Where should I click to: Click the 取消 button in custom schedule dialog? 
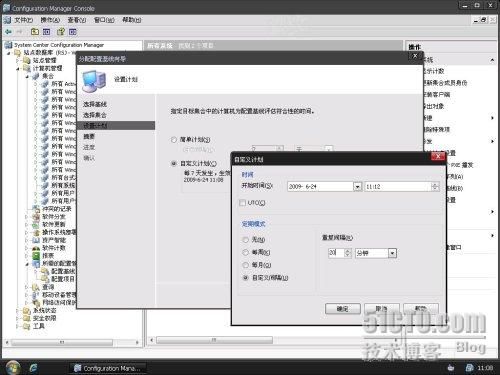(382, 309)
